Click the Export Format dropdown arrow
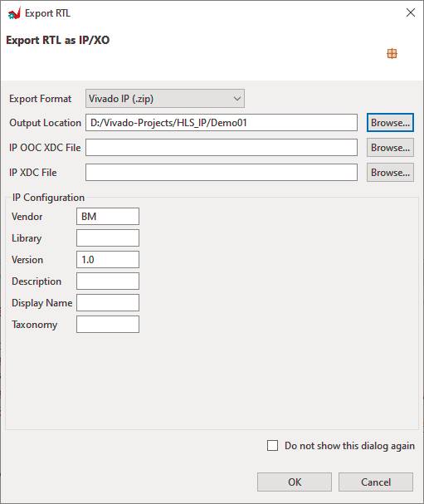The width and height of the screenshot is (424, 504). (x=237, y=98)
